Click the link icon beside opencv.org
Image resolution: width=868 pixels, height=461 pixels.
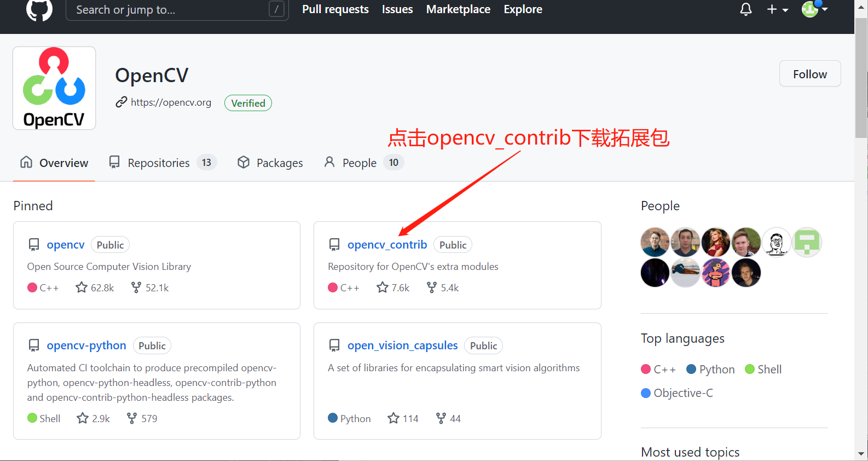tap(121, 102)
